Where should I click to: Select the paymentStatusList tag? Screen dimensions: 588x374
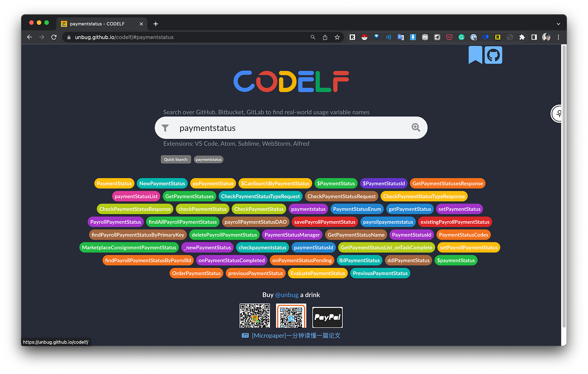136,196
